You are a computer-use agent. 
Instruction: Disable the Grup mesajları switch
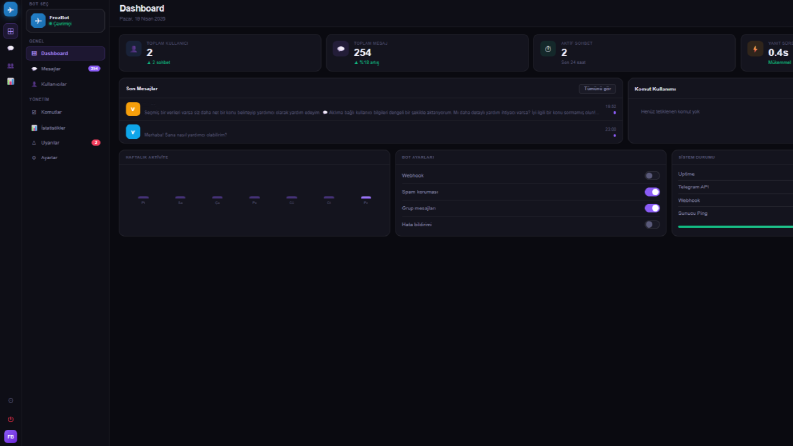pyautogui.click(x=652, y=208)
